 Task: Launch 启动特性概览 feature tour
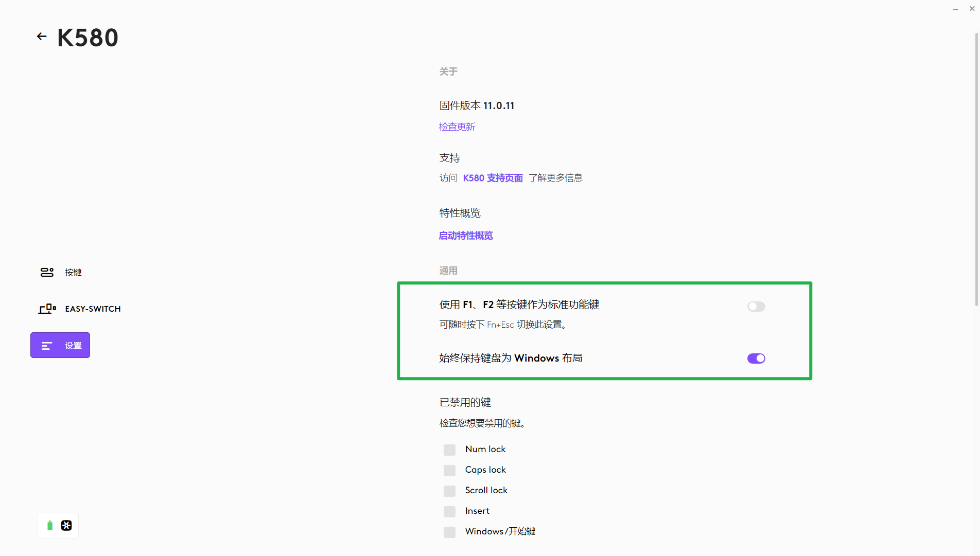click(466, 236)
